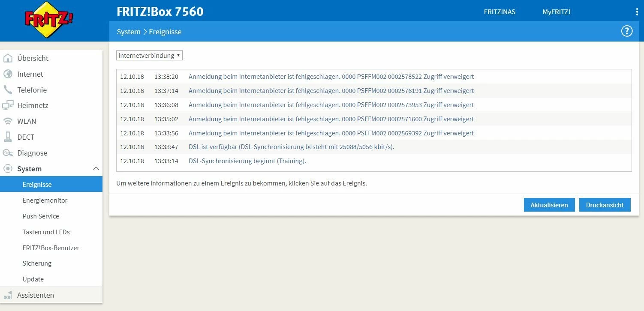This screenshot has width=644, height=311.
Task: Click the wizard icon for Assistenten
Action: pos(8,295)
